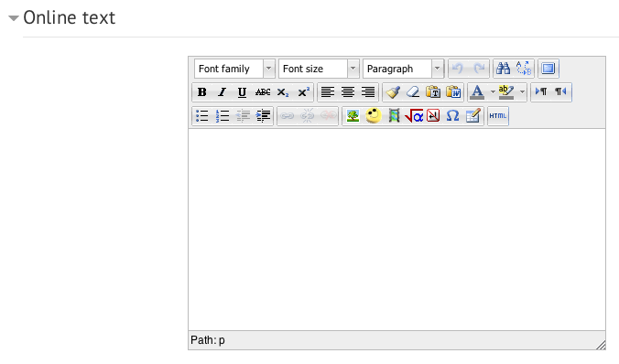Click the prevent automatic linking icon
Viewport: 619px width, 364px height.
(x=328, y=116)
